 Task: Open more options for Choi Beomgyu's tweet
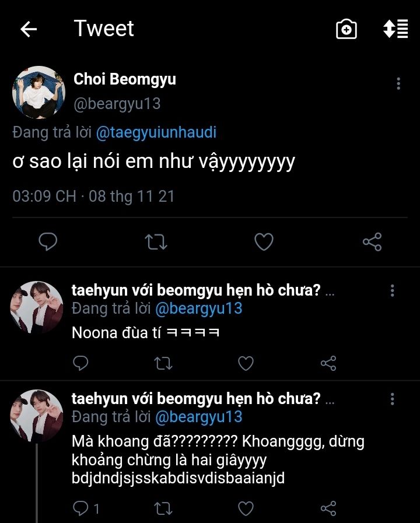tap(398, 83)
